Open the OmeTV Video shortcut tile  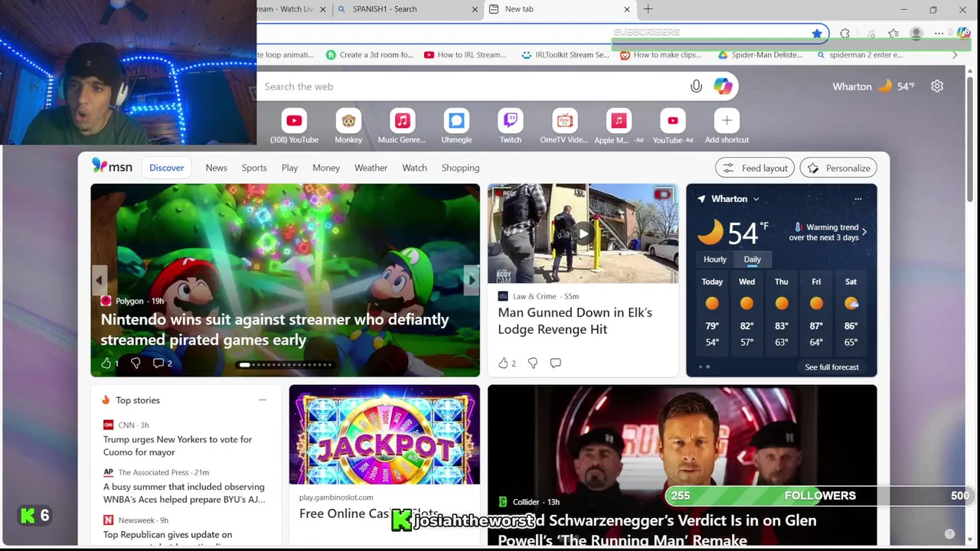click(564, 126)
